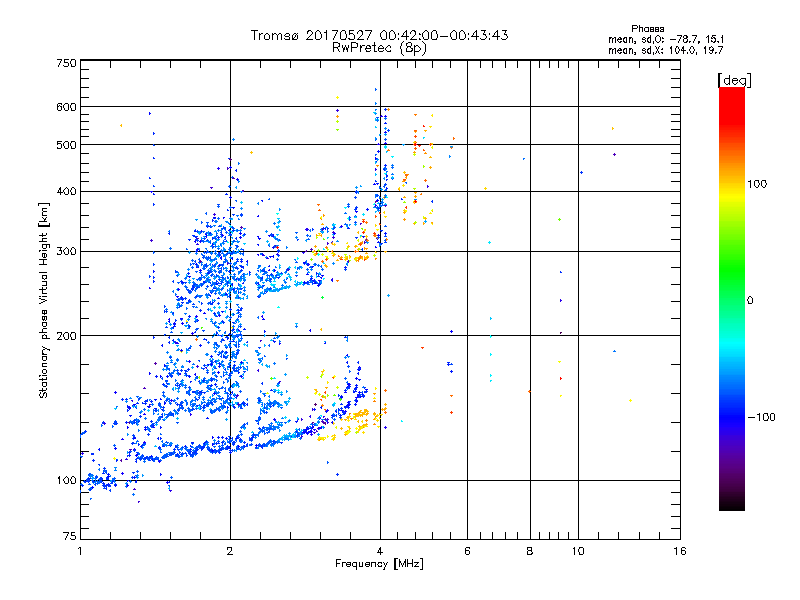Screen dimensions: 800x600
Task: Click the '[deg]' colorbar unit label
Action: pos(734,80)
